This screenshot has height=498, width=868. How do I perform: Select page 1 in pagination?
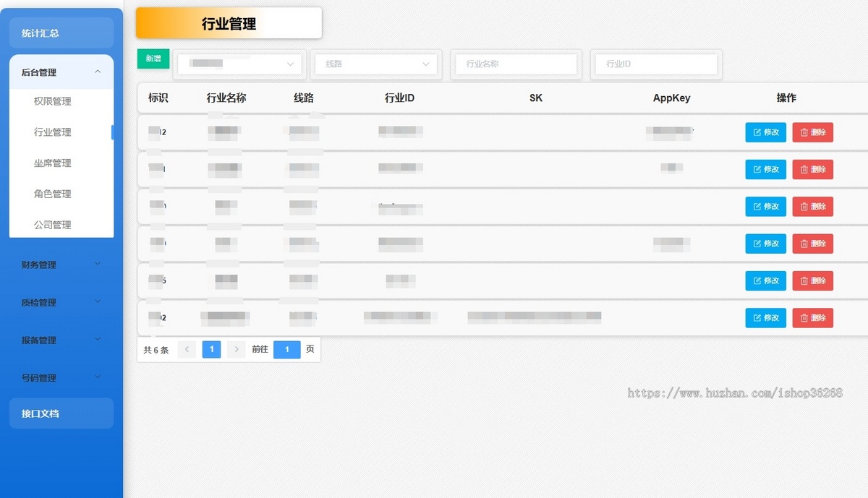211,349
